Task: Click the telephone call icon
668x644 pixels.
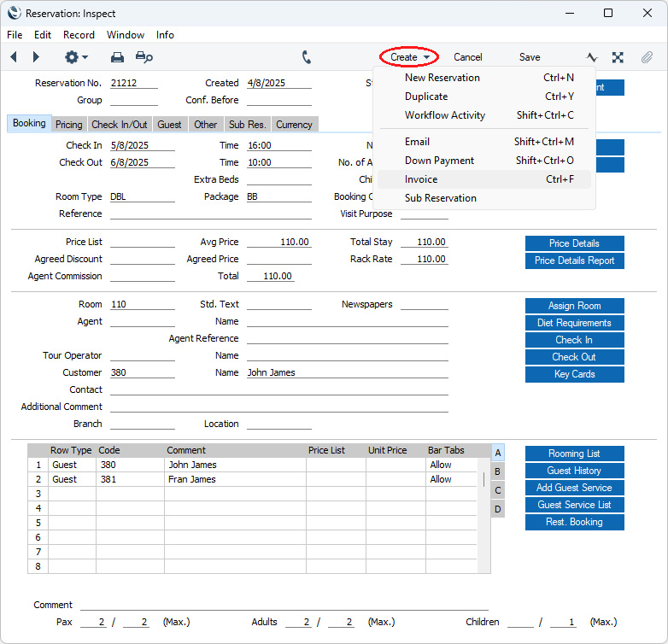Action: pyautogui.click(x=307, y=57)
